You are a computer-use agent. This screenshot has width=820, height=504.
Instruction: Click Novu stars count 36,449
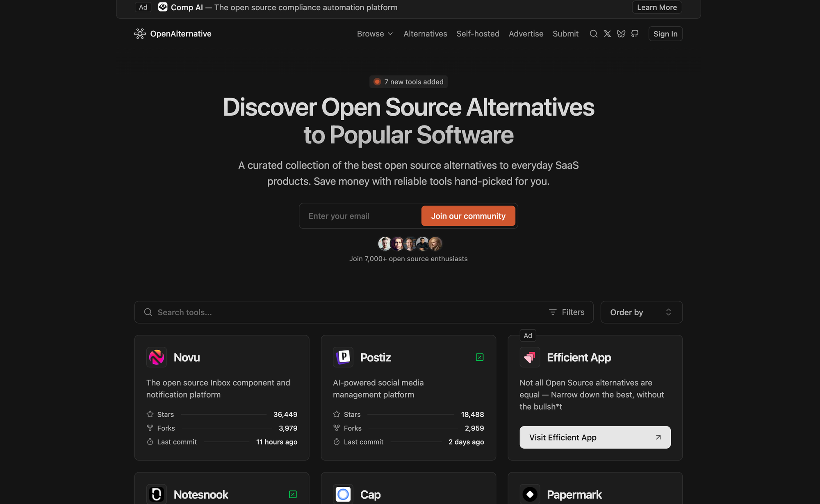pos(285,414)
